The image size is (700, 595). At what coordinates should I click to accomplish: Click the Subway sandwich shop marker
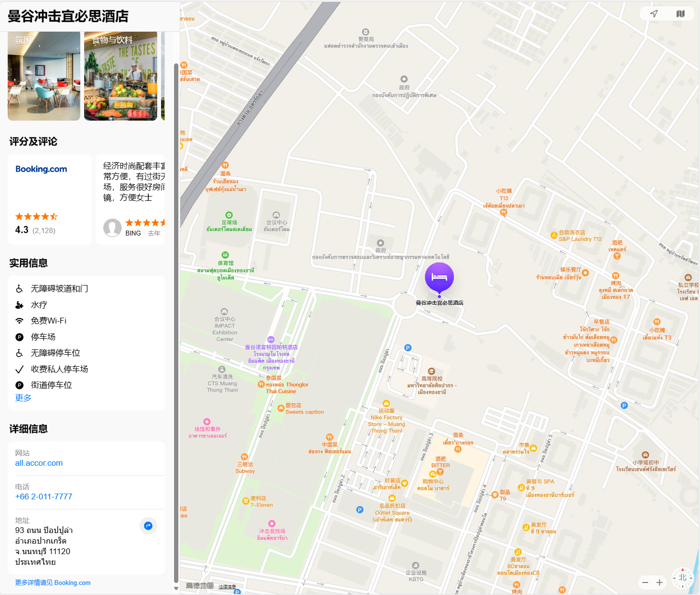244,457
